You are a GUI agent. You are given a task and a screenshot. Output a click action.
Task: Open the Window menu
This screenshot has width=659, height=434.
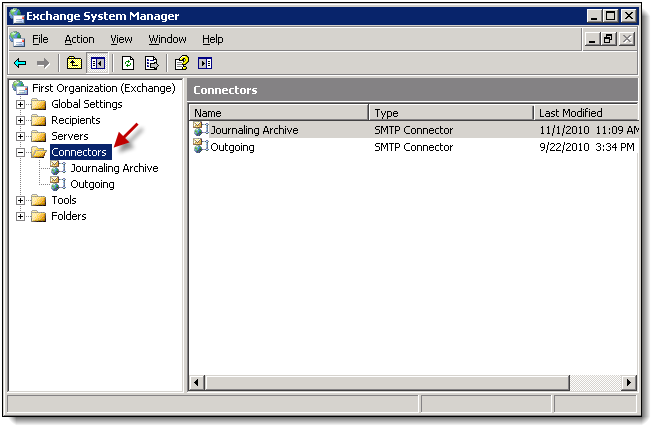[x=167, y=39]
